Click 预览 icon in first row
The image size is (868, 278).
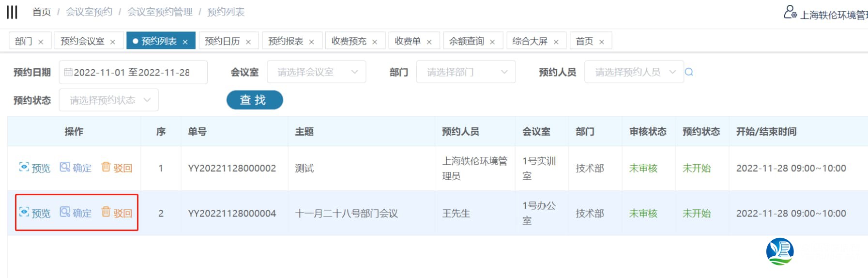tap(24, 167)
